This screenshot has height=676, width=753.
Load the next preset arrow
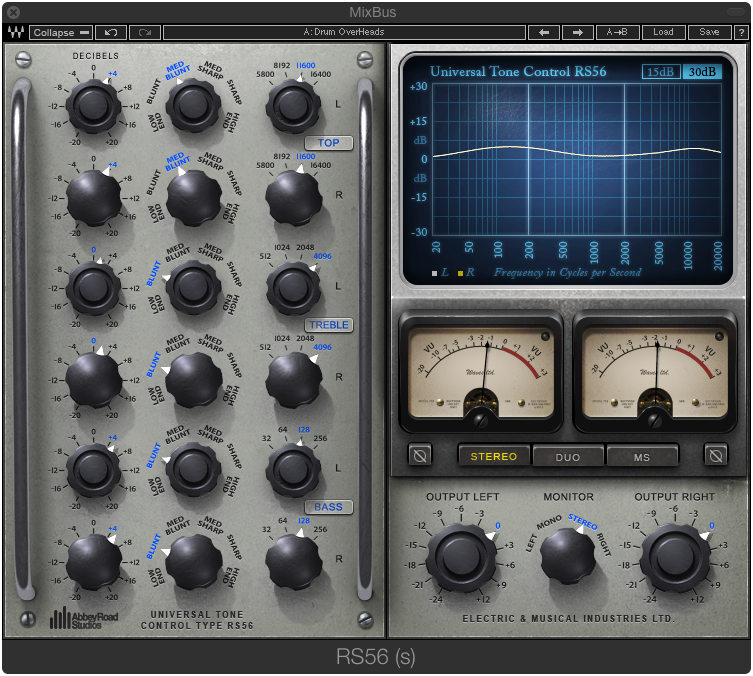578,32
